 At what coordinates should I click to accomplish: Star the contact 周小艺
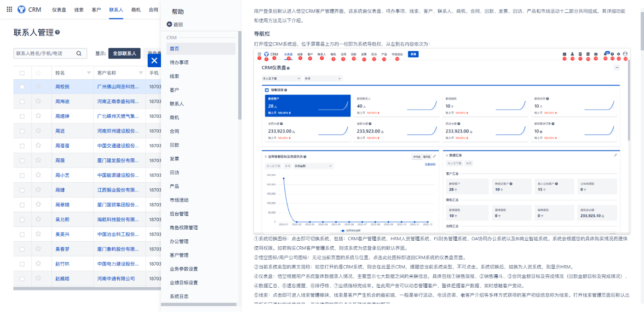coord(38,175)
